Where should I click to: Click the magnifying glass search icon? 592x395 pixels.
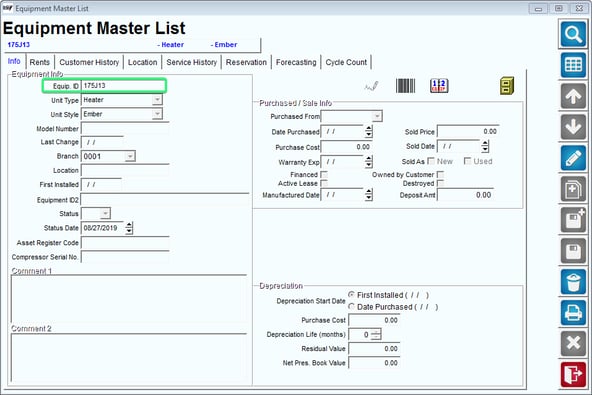[573, 34]
